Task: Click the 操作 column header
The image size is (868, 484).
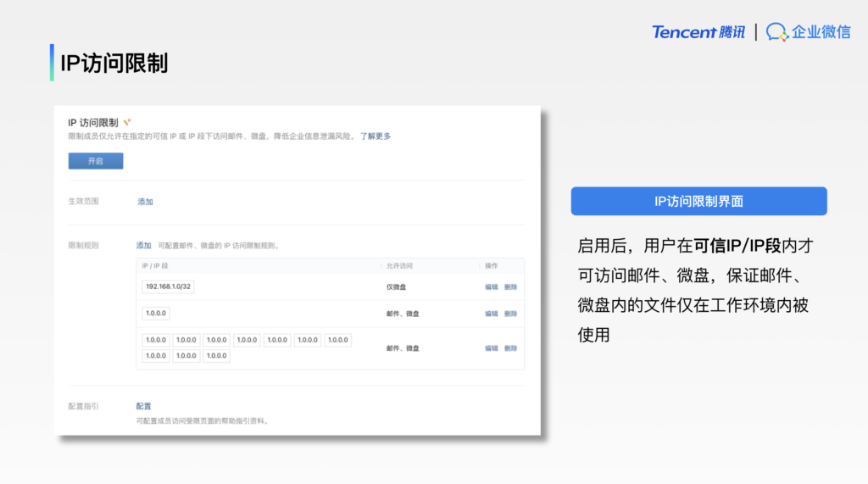Action: [x=492, y=266]
